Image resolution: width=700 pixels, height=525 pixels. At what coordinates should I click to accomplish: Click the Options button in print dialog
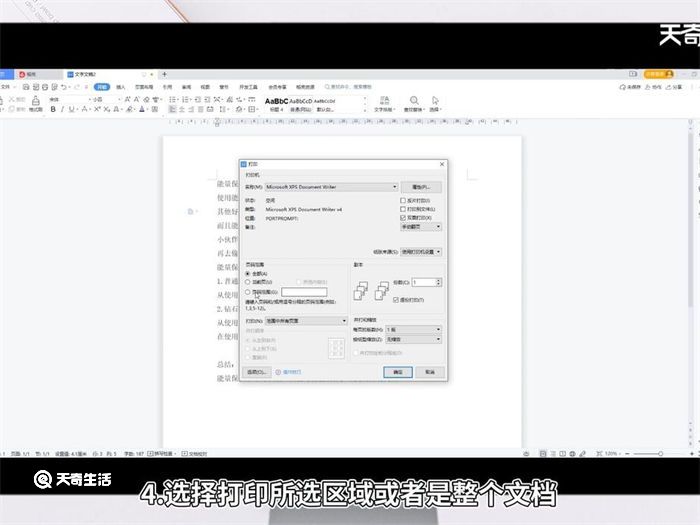(x=257, y=372)
